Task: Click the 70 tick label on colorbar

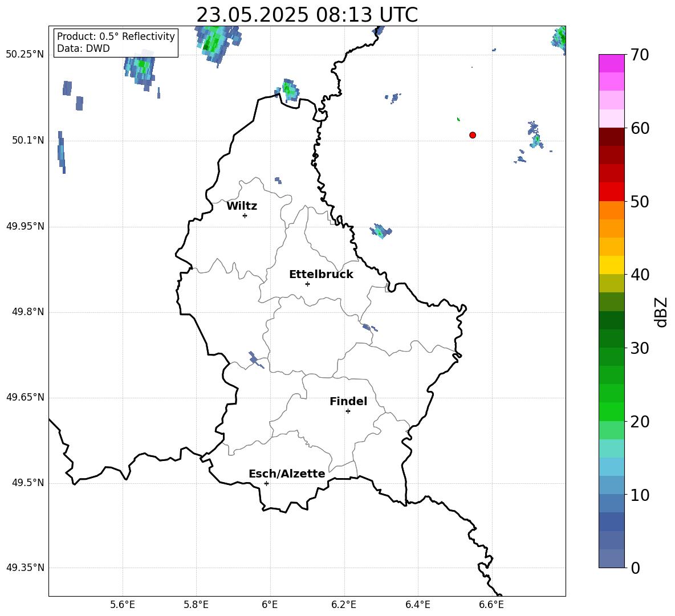Action: pyautogui.click(x=640, y=55)
